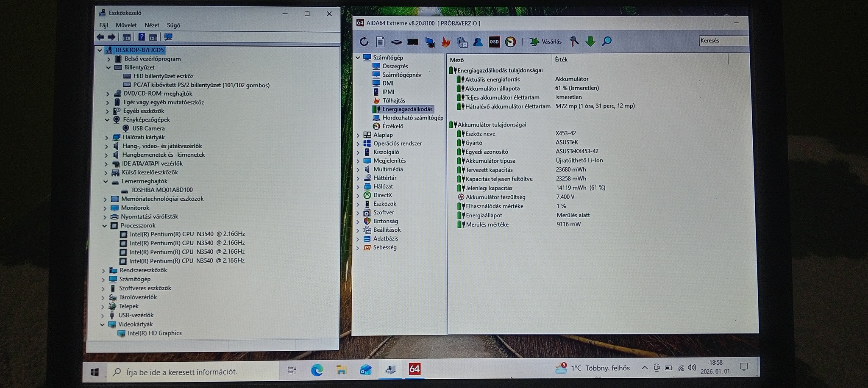868x388 pixels.
Task: Expand Alaplap in the AIDA64 tree
Action: [x=358, y=135]
